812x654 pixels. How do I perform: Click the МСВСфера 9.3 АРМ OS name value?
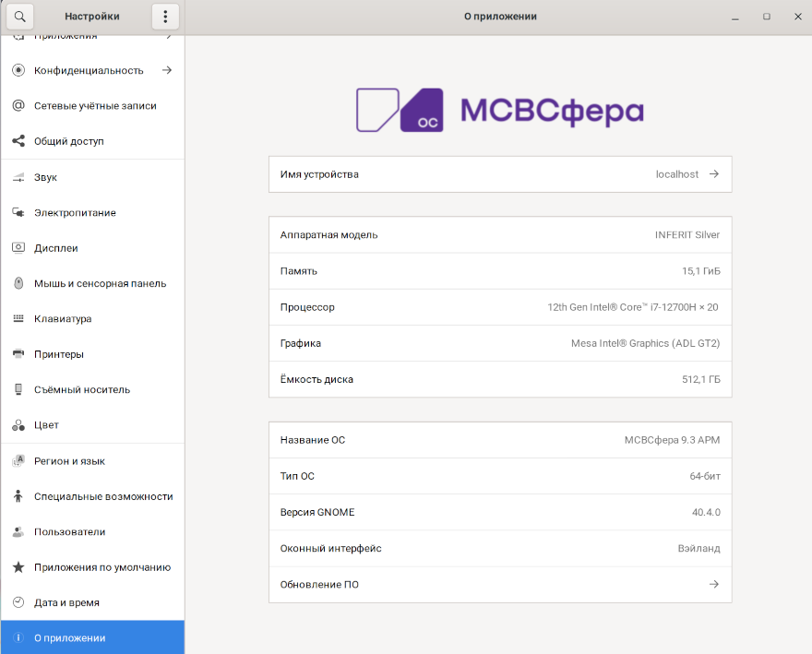point(672,440)
